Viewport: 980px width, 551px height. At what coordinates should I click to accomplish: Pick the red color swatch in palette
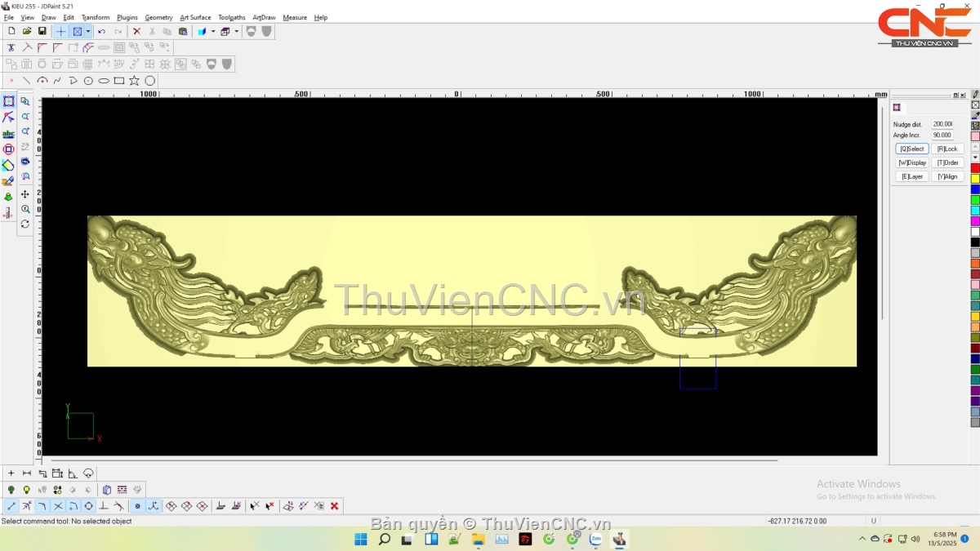[x=975, y=168]
